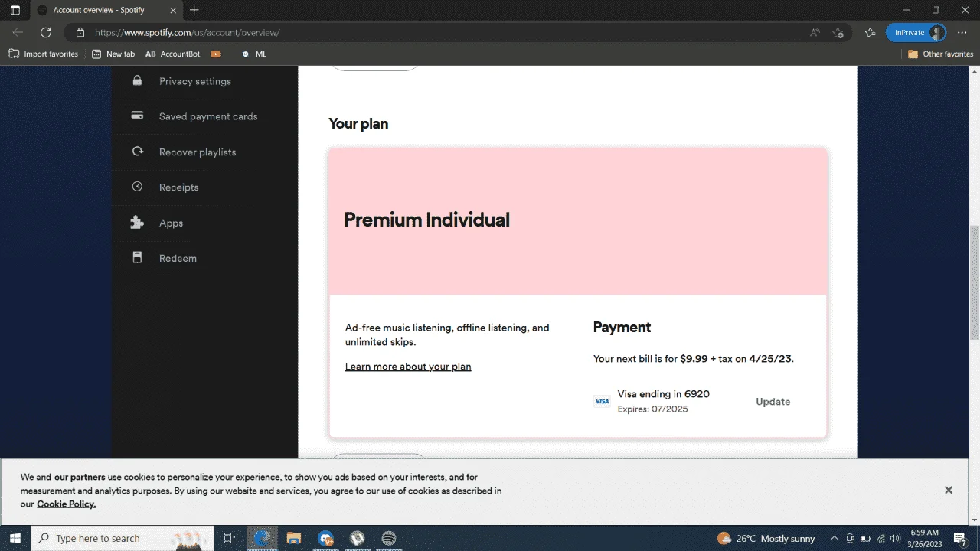Screen dimensions: 980x551
Task: Open browser Settings and more menu
Action: 962,33
